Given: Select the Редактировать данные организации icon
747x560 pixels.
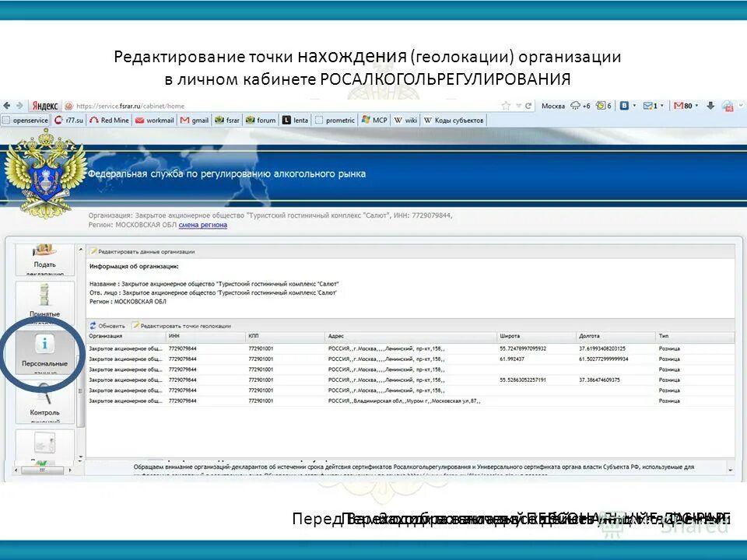Looking at the screenshot, I should coord(93,251).
